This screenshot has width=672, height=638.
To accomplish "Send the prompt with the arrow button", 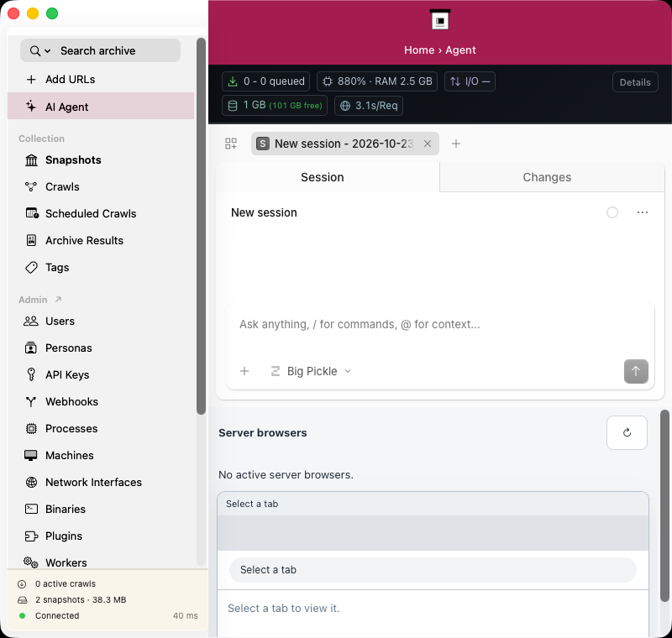I will pos(636,371).
